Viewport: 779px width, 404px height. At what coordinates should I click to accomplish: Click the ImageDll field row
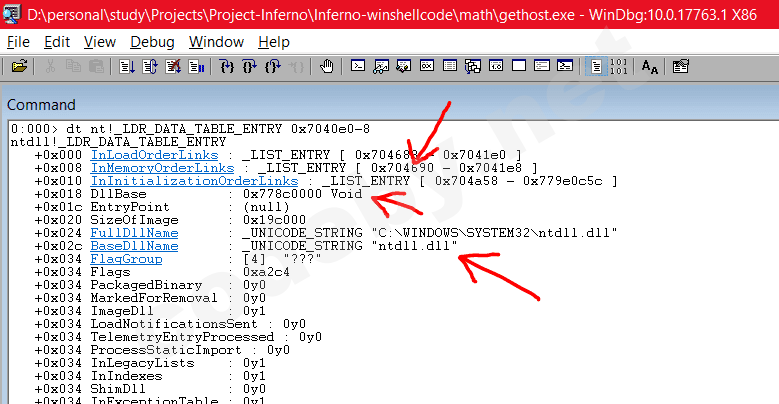[x=151, y=311]
